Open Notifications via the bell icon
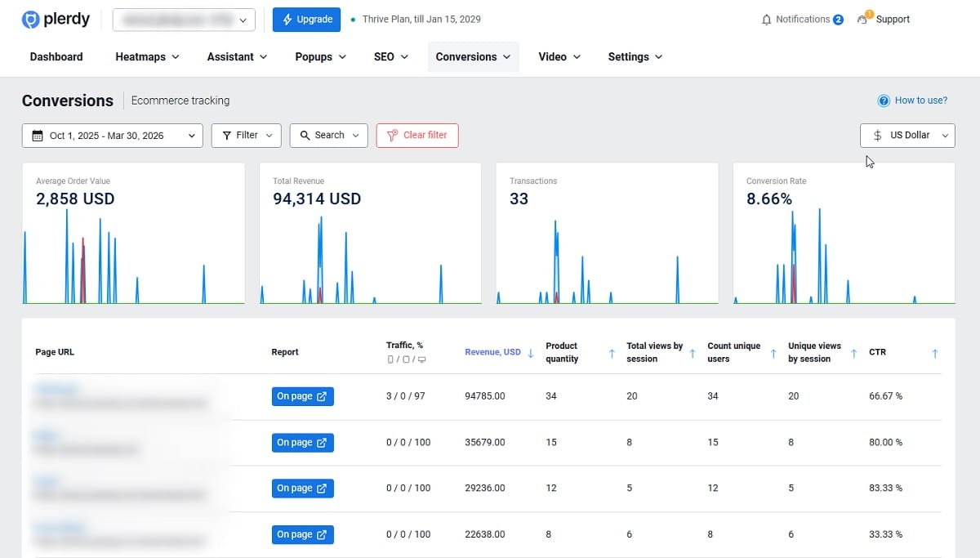Screen dimensions: 980x558 tap(767, 19)
